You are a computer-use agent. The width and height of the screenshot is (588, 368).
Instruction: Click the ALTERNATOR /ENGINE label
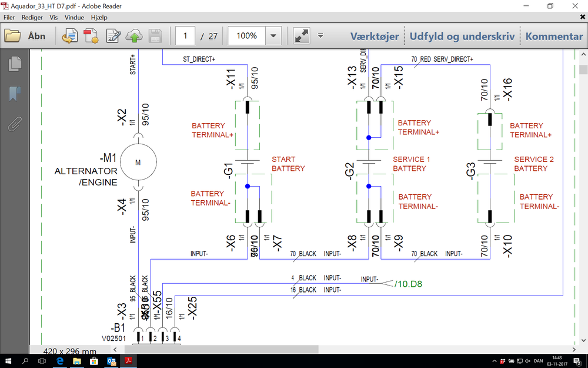click(x=86, y=177)
